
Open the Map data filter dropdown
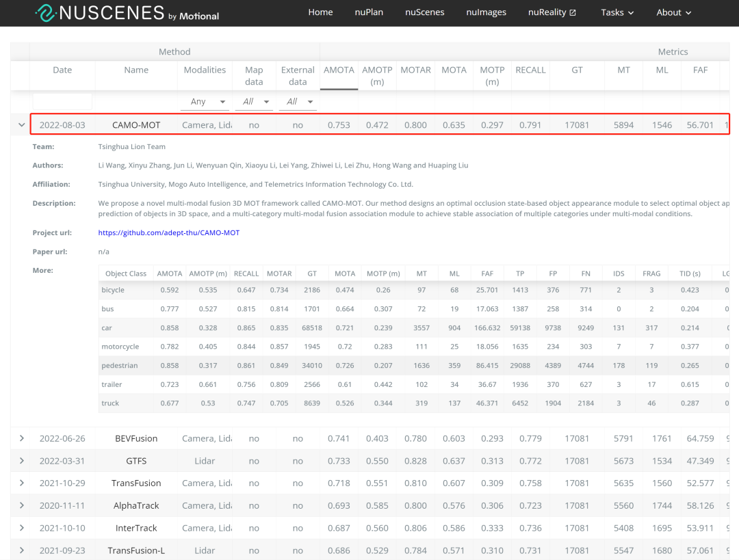(x=253, y=102)
